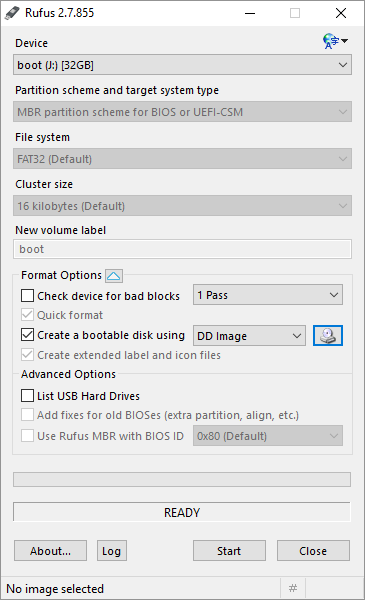Click the empty progress bar
This screenshot has height=600, width=365.
[x=182, y=479]
